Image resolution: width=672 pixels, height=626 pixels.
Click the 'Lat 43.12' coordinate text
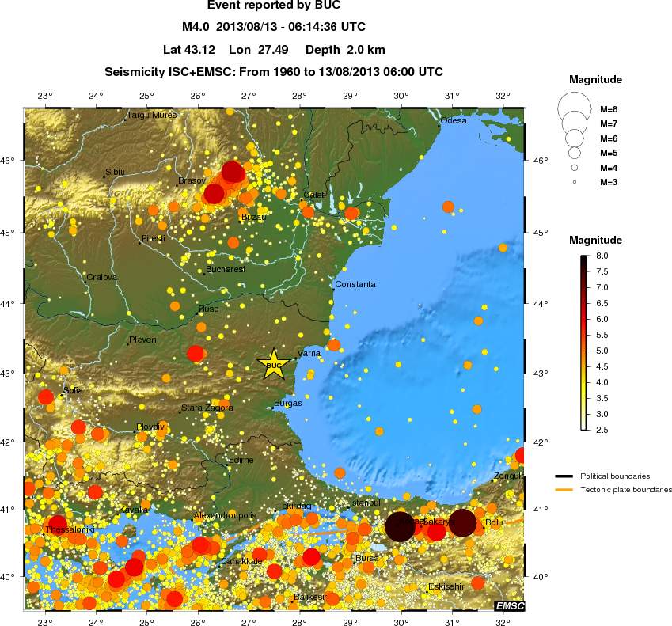pyautogui.click(x=189, y=50)
